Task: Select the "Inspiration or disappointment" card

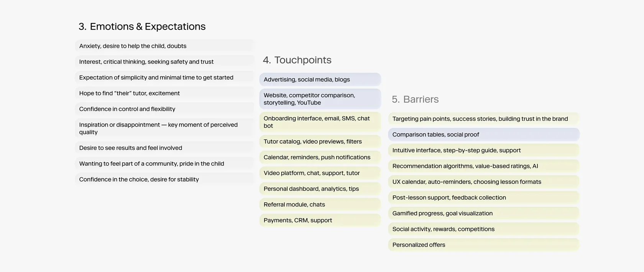Action: (164, 128)
